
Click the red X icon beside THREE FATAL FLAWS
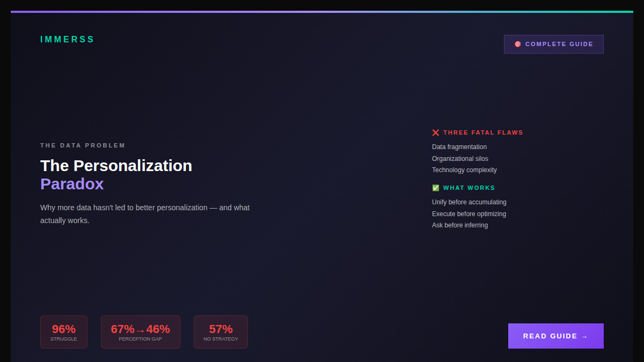[435, 132]
